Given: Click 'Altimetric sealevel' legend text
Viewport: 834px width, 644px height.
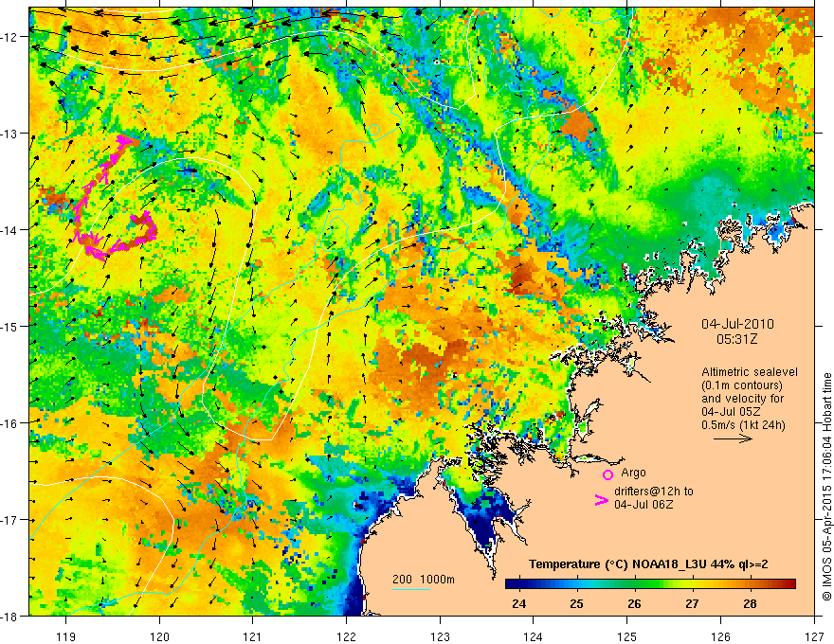Looking at the screenshot, I should [x=750, y=372].
